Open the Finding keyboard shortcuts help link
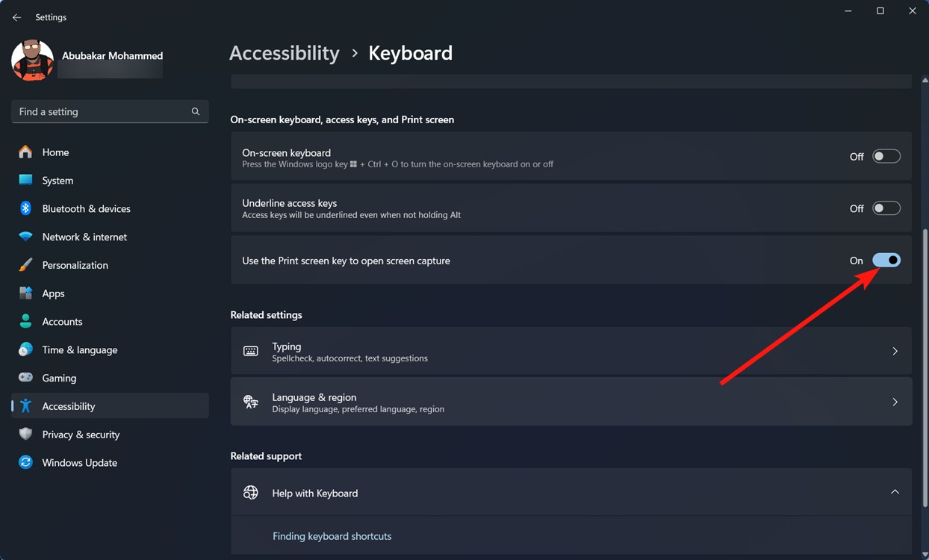Viewport: 929px width, 560px height. coord(332,535)
